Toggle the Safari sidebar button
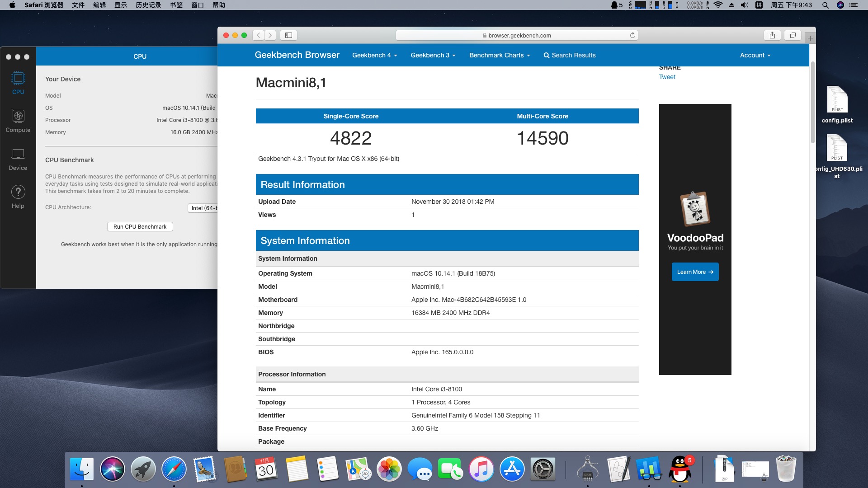Screen dimensions: 868x488 pos(288,35)
